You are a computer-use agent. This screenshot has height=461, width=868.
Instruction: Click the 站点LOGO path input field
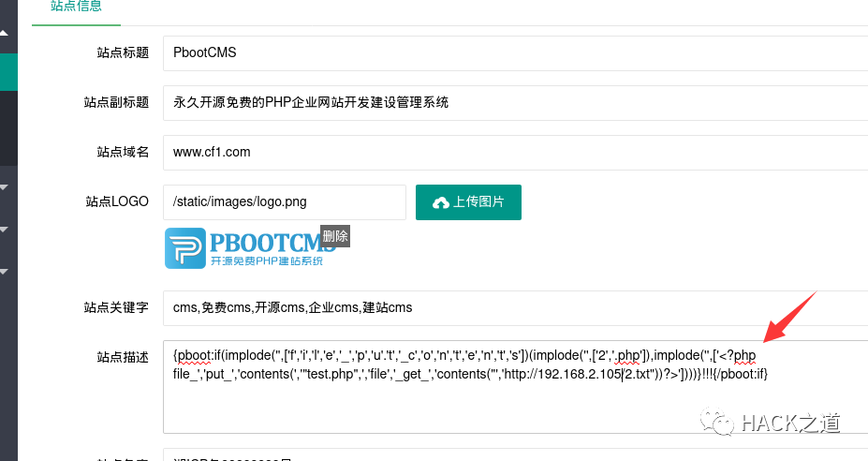click(285, 202)
